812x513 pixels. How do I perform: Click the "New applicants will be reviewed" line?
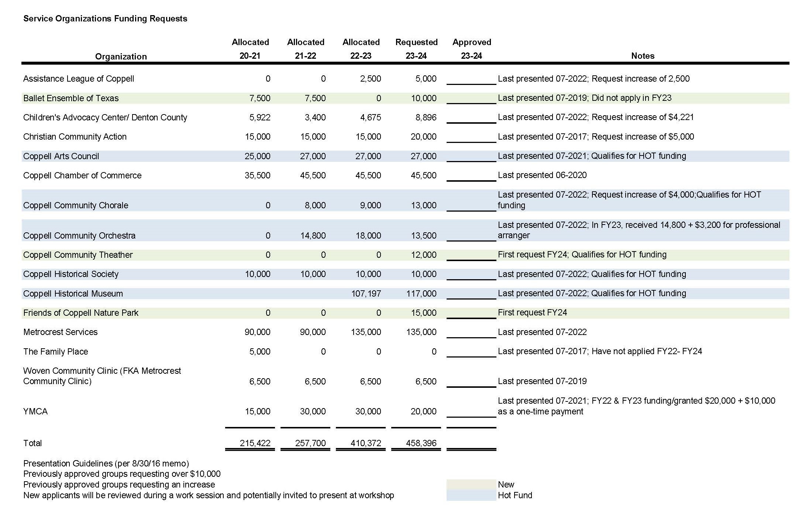[209, 495]
